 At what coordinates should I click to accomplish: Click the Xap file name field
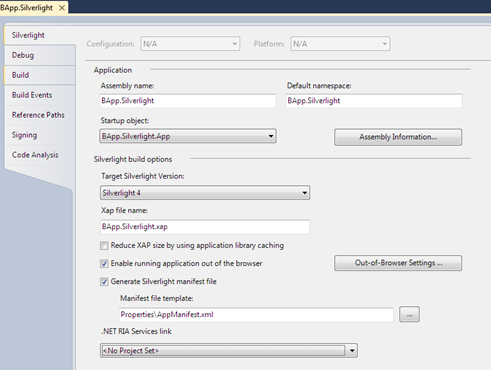(x=205, y=227)
